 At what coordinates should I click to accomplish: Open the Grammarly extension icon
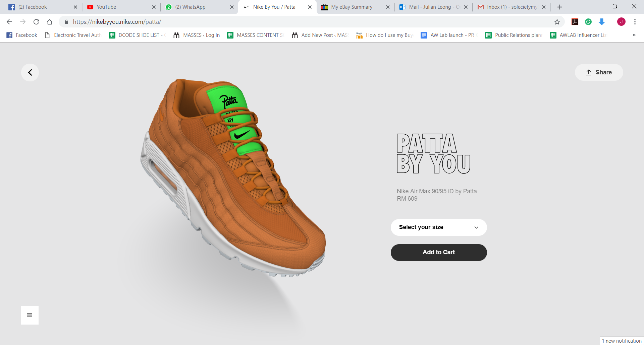(588, 22)
